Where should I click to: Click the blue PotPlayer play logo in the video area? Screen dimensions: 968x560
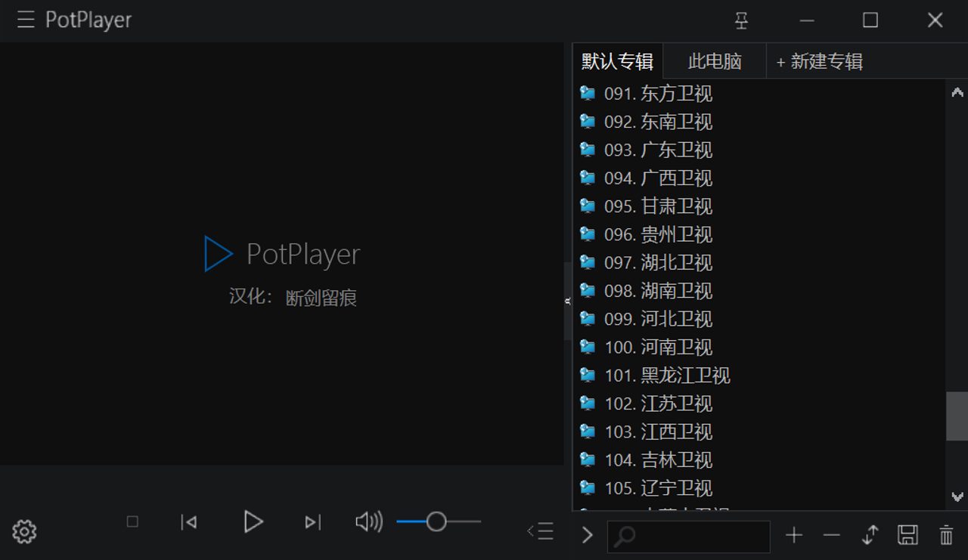[x=219, y=254]
